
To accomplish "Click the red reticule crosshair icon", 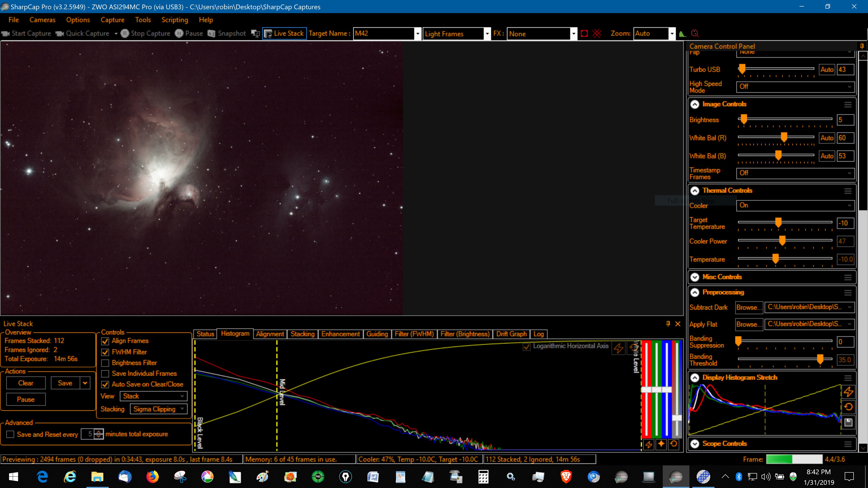I will (x=597, y=33).
